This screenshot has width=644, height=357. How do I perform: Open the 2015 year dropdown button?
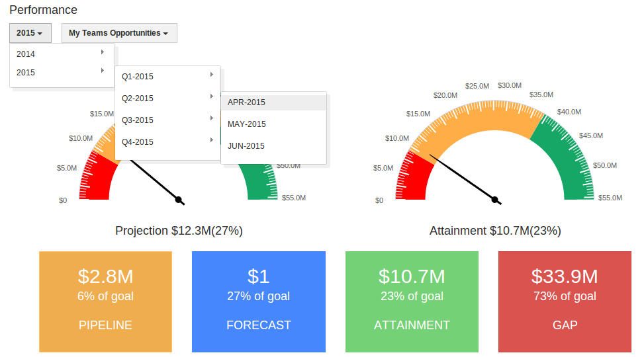tap(30, 33)
